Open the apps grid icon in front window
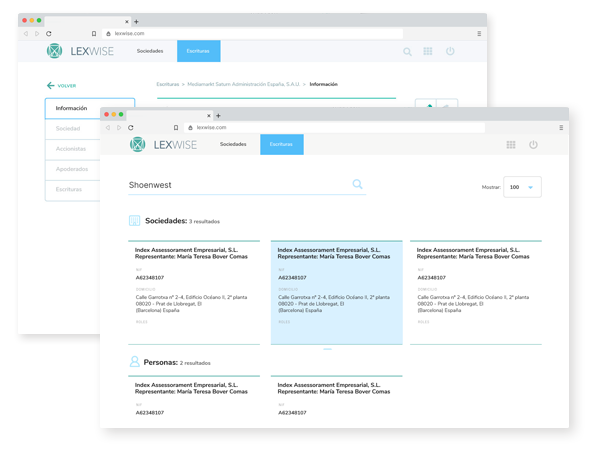 (511, 145)
